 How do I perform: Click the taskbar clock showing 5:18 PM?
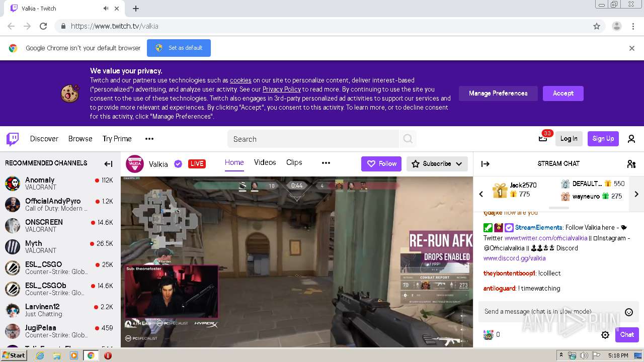(618, 355)
